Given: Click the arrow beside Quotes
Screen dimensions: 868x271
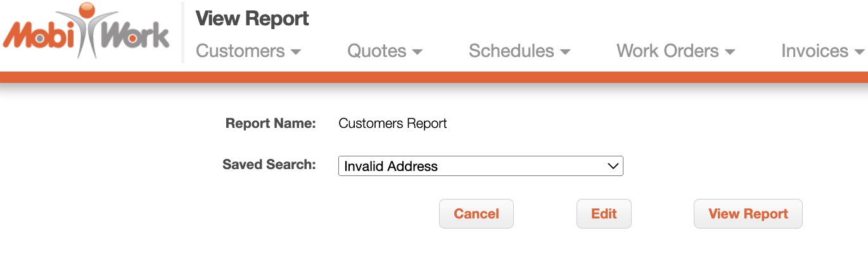Looking at the screenshot, I should [417, 53].
